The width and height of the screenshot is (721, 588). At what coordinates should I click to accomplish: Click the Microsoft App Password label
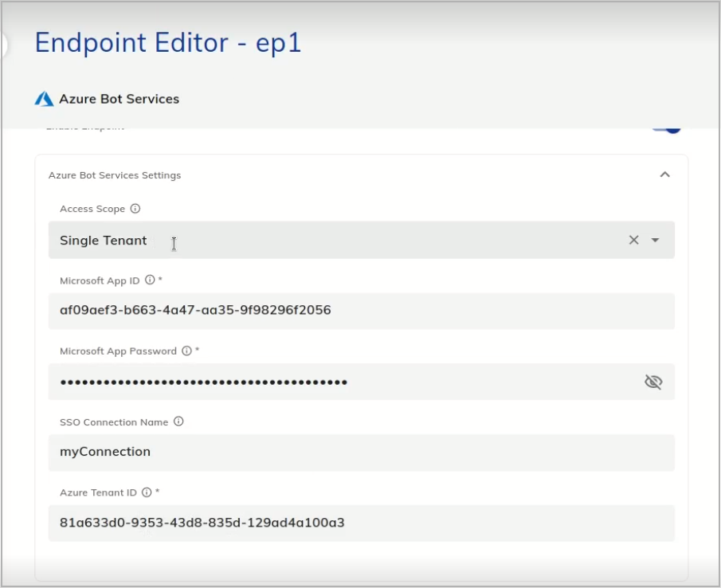(x=118, y=351)
